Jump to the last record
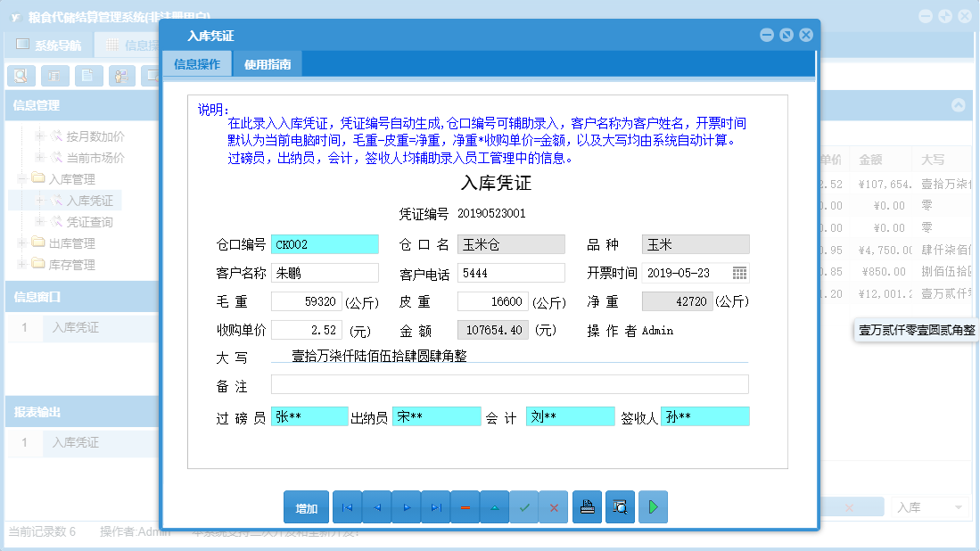 coord(434,506)
